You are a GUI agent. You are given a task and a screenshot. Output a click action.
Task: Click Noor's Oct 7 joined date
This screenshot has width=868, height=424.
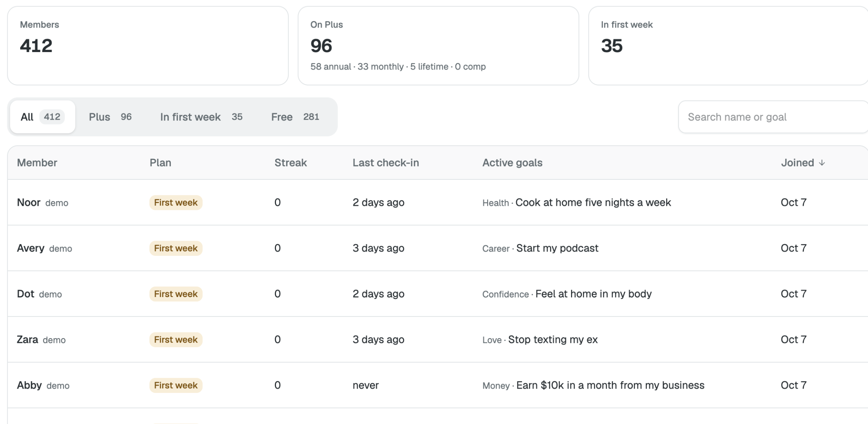coord(794,202)
